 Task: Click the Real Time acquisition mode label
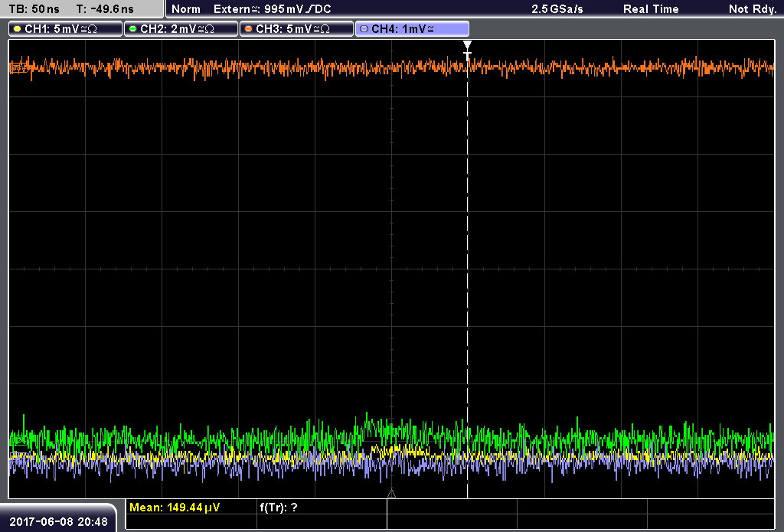pos(651,9)
